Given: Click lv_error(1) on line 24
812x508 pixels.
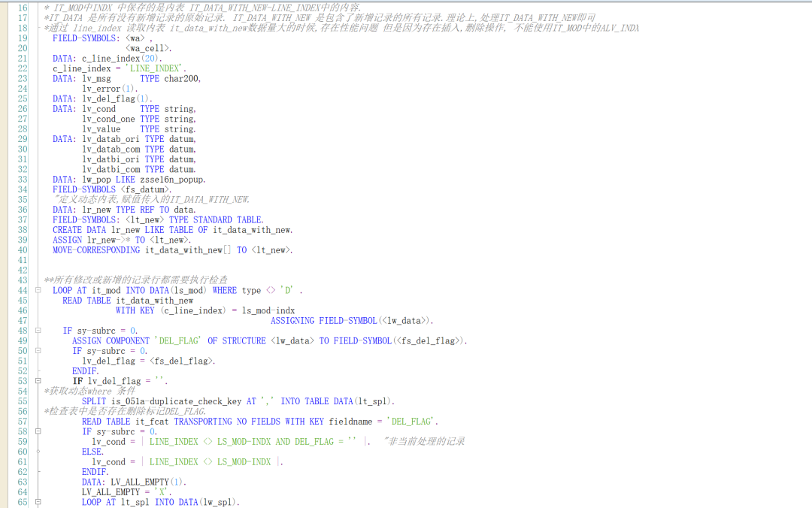Looking at the screenshot, I should click(109, 89).
